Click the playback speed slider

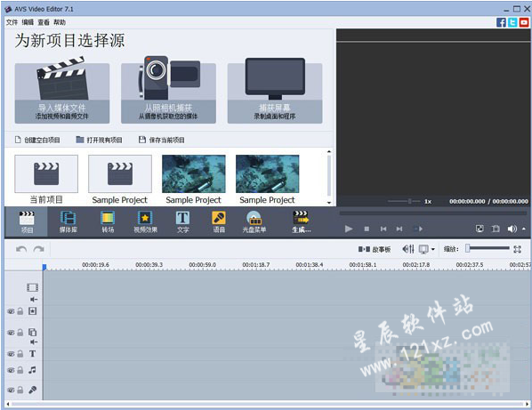404,201
